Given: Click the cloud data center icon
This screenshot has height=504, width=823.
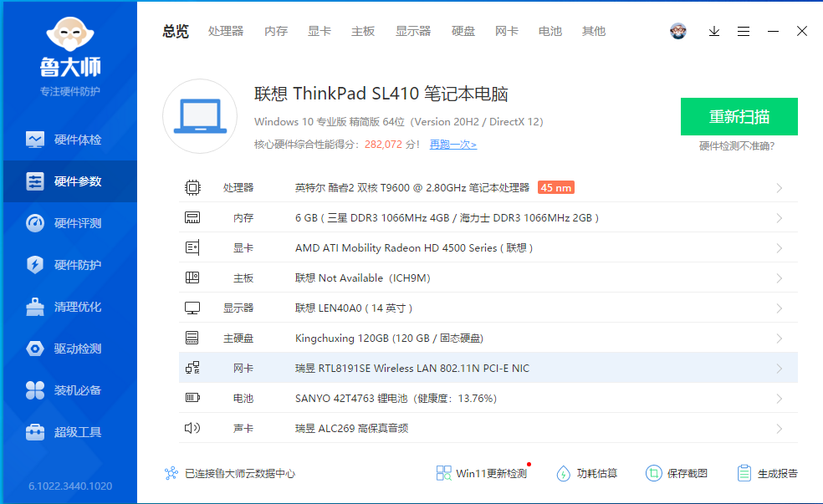Looking at the screenshot, I should [171, 473].
